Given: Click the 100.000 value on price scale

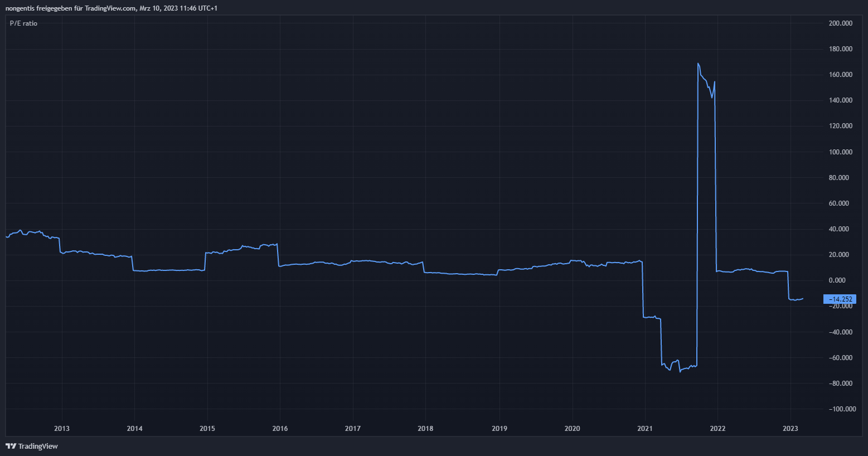Looking at the screenshot, I should coord(841,152).
